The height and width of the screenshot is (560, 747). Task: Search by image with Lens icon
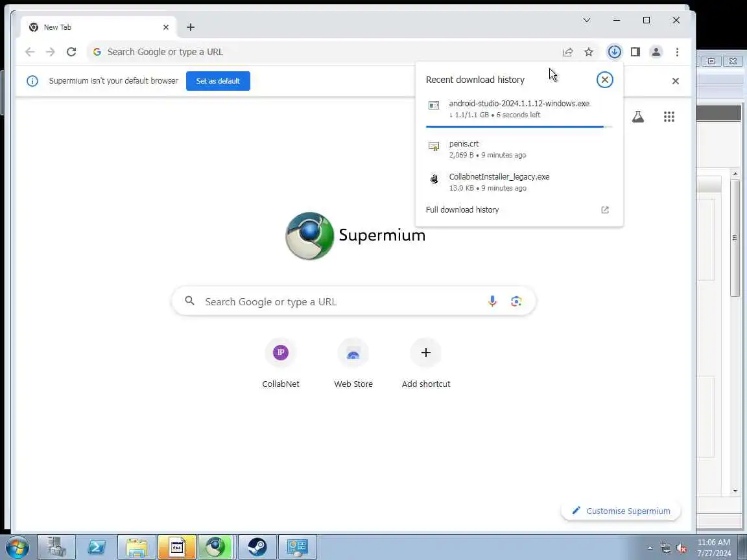tap(516, 301)
